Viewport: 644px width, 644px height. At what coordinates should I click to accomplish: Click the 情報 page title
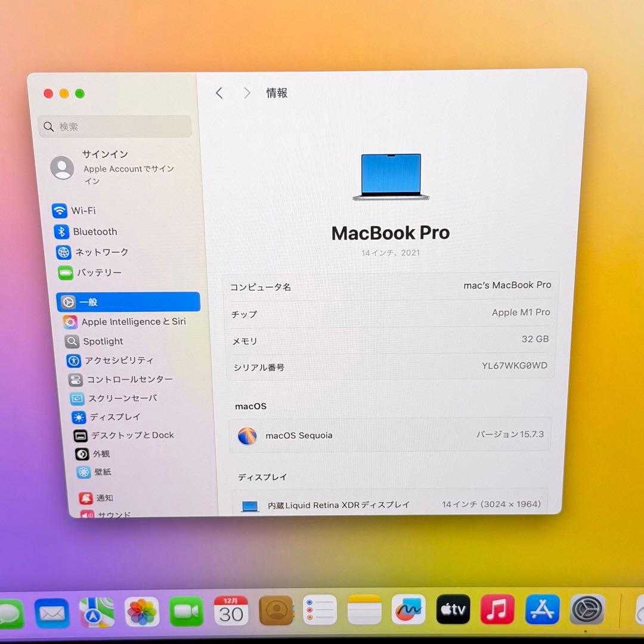277,93
